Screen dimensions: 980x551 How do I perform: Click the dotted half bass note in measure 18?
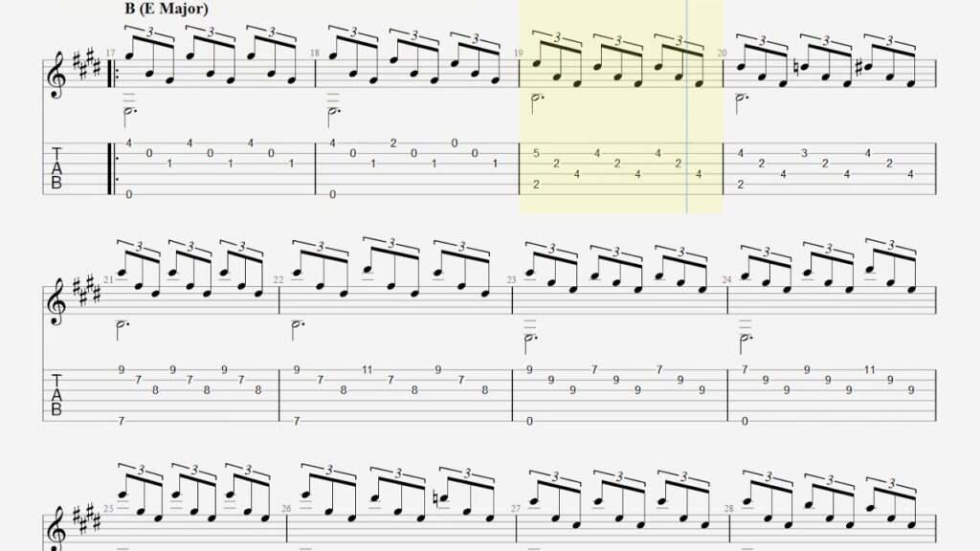tap(334, 112)
